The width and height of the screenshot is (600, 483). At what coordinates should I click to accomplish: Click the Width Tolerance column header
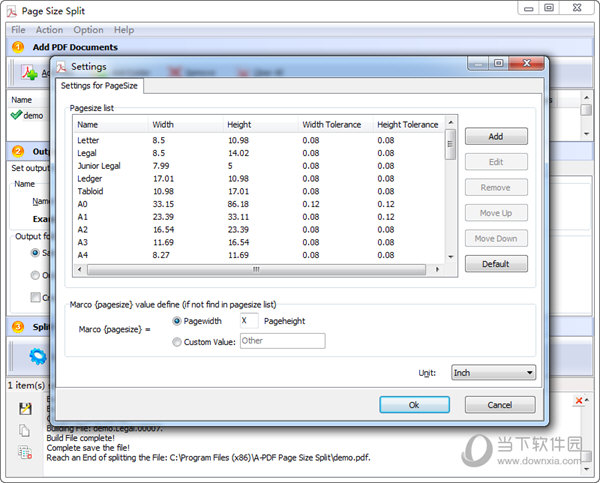tap(335, 125)
